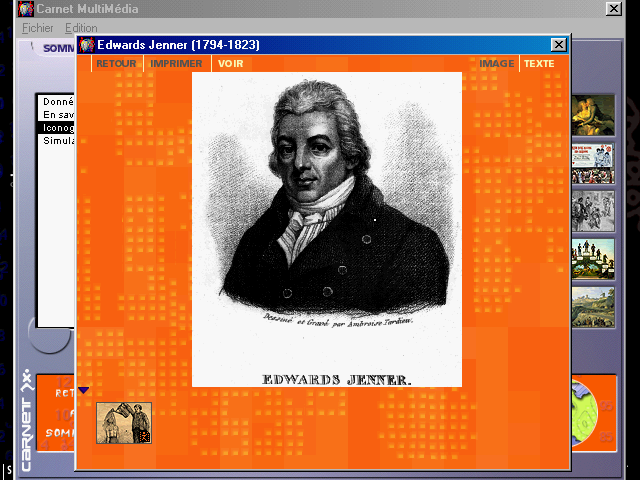This screenshot has height=480, width=640.
Task: Click the Edwards Jenner window title icon
Action: pos(87,44)
